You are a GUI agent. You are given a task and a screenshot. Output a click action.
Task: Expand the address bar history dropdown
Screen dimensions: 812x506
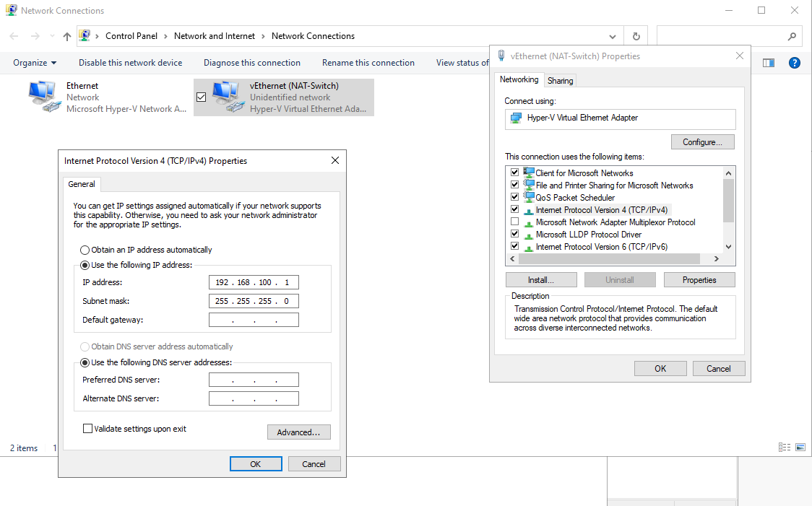[x=613, y=36]
